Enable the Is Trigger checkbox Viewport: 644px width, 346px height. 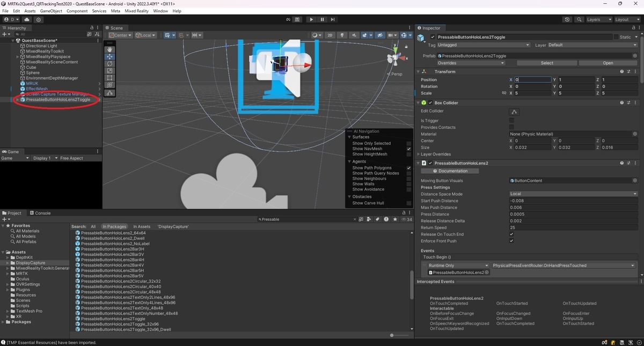511,121
